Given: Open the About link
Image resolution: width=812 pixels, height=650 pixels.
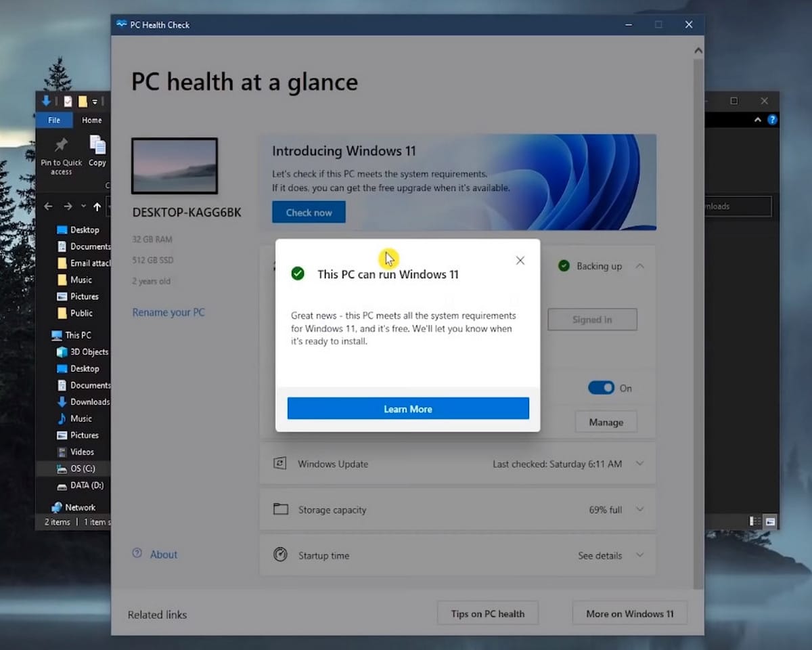Looking at the screenshot, I should [164, 554].
